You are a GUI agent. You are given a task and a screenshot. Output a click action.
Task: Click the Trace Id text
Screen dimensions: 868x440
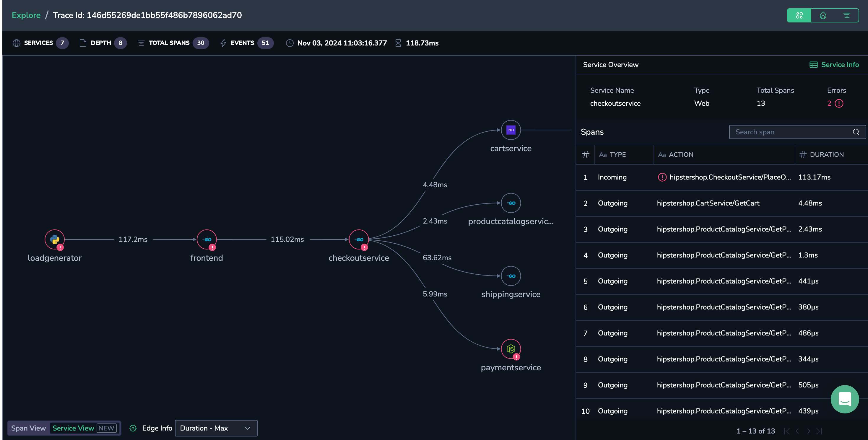147,15
